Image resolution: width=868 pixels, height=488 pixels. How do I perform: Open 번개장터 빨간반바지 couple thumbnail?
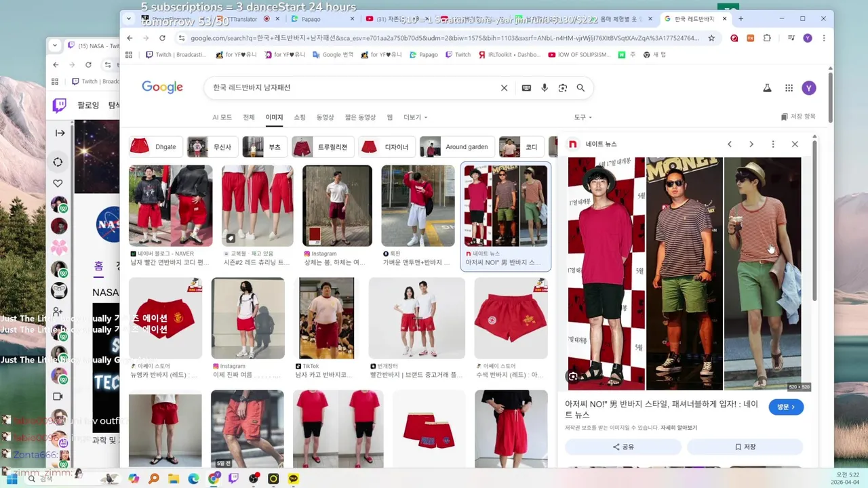pyautogui.click(x=417, y=318)
